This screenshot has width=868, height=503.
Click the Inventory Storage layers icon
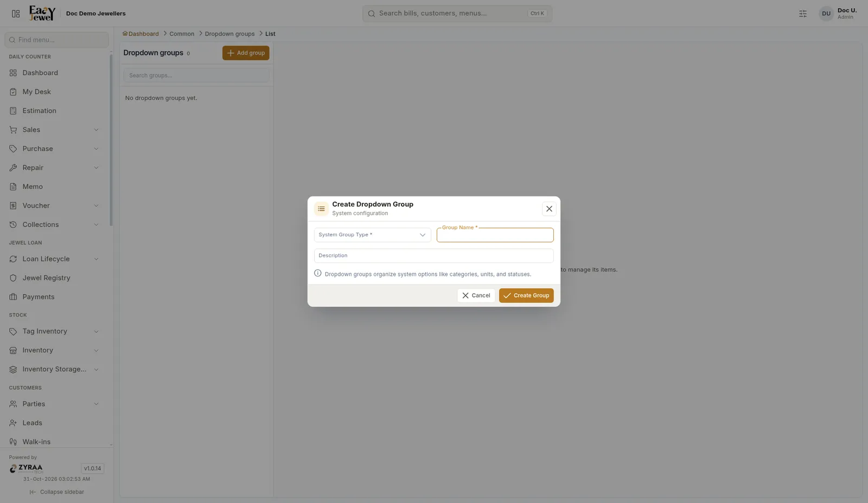[x=13, y=369]
